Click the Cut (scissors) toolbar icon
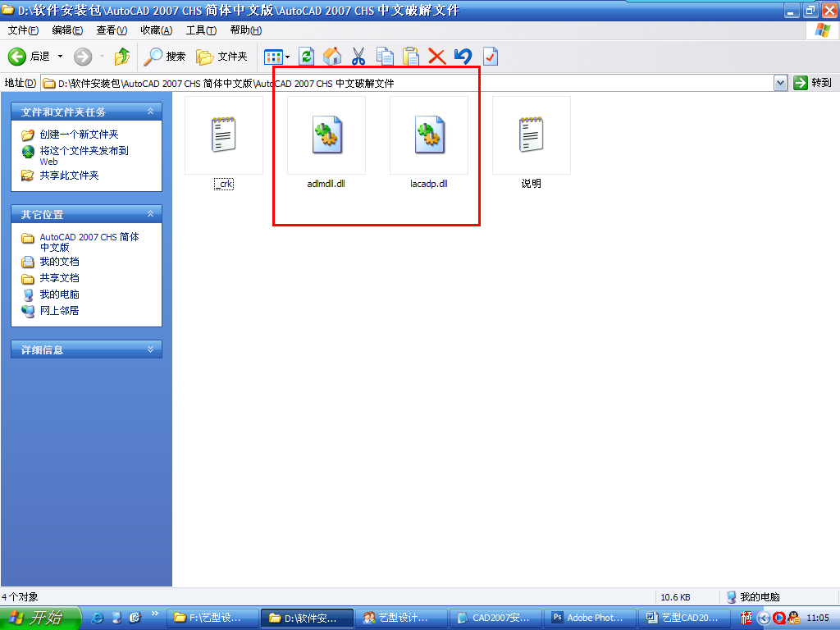 (358, 56)
